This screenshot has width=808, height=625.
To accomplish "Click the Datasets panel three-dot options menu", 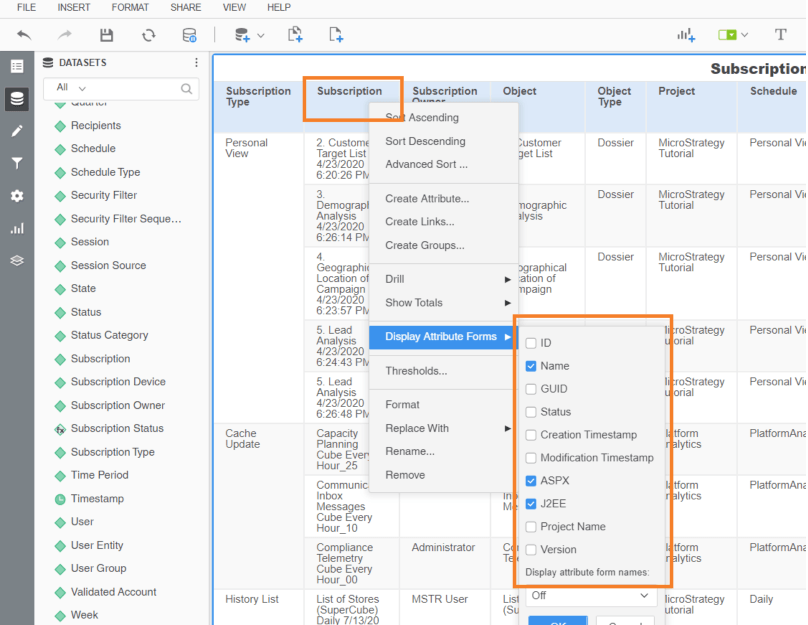I will click(196, 62).
